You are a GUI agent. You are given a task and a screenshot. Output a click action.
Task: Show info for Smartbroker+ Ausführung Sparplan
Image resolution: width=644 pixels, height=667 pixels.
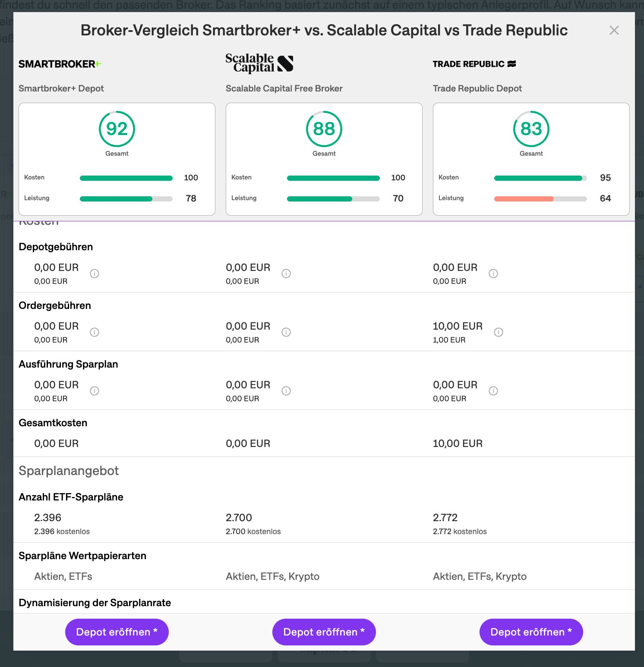95,391
